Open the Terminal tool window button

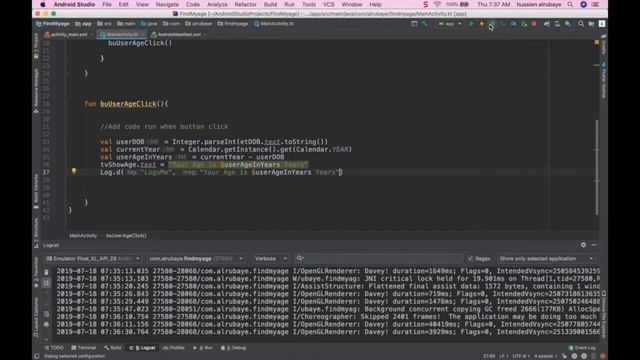coord(84,348)
